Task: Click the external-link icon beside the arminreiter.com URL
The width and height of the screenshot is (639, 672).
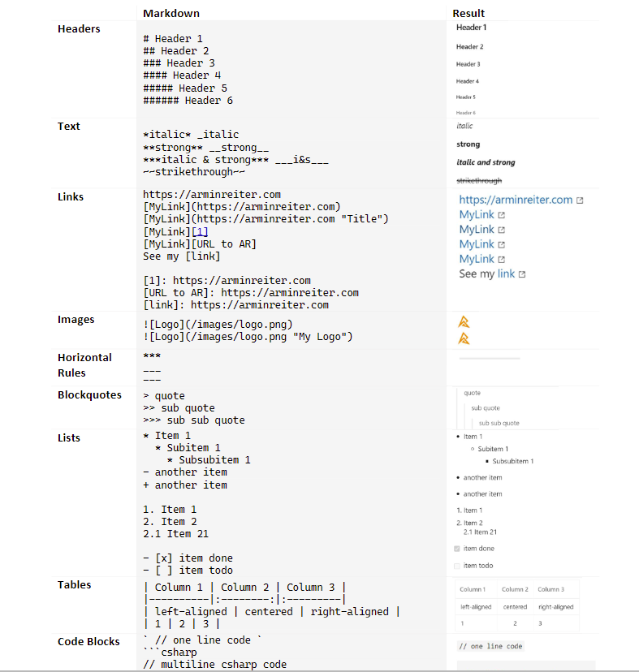Action: click(580, 200)
